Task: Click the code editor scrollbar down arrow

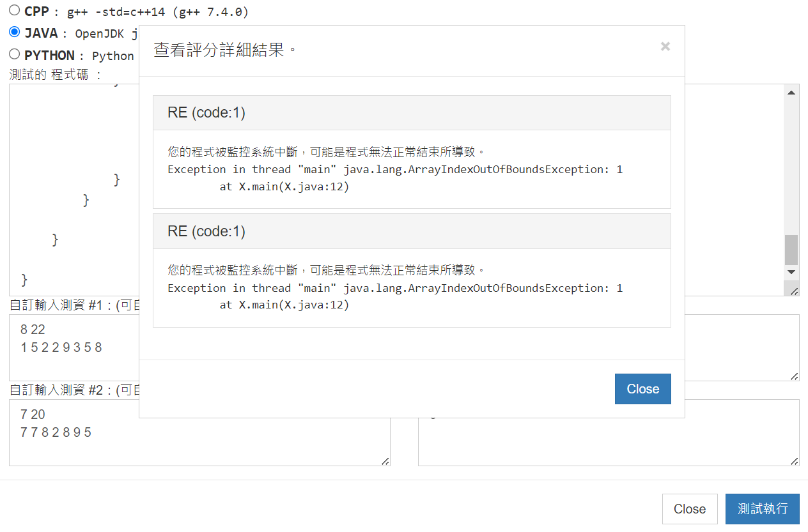Action: click(x=791, y=272)
